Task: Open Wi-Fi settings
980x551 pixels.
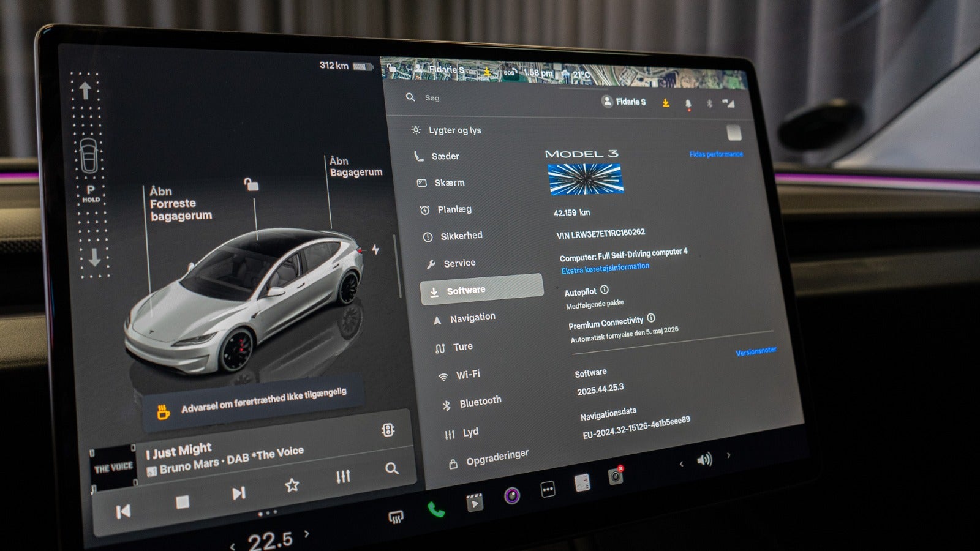Action: (467, 375)
